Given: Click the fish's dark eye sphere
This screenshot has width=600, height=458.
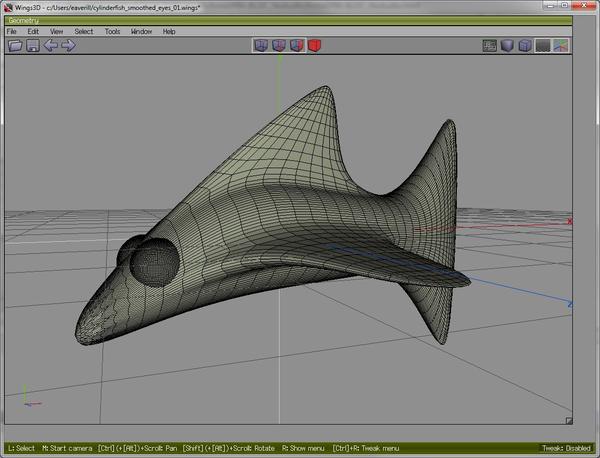Looking at the screenshot, I should coord(155,262).
